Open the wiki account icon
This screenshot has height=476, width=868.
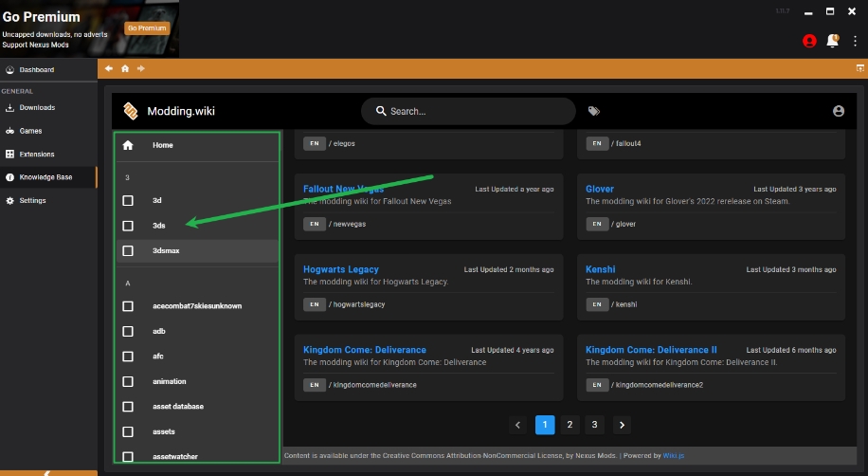(x=839, y=111)
